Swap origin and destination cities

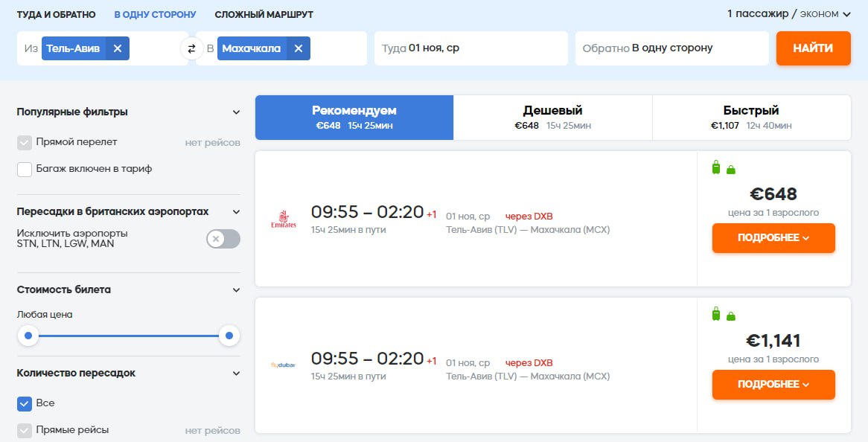tap(191, 48)
